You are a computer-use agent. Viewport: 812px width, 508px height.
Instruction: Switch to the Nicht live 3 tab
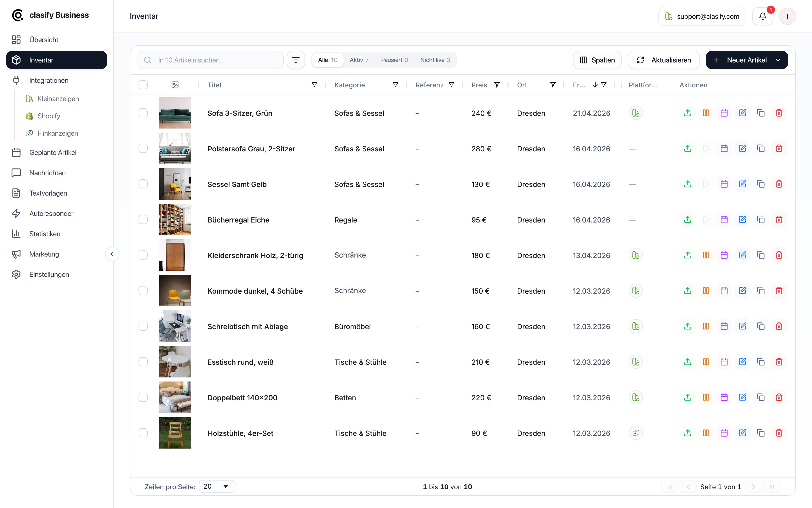point(435,60)
